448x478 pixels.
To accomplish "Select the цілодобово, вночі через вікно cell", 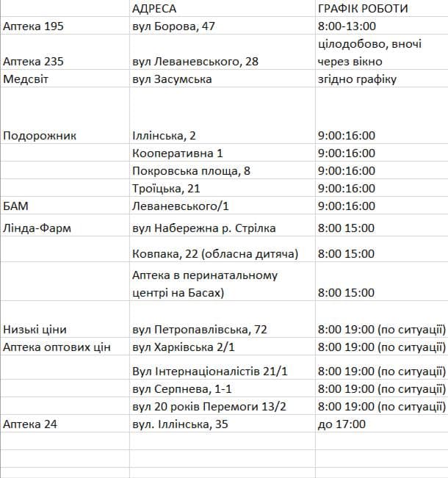I will 381,52.
